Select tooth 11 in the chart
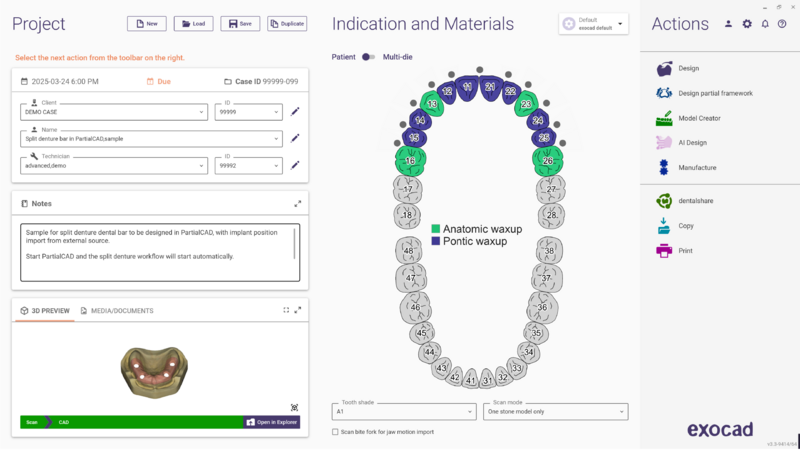The image size is (800, 450). [467, 88]
